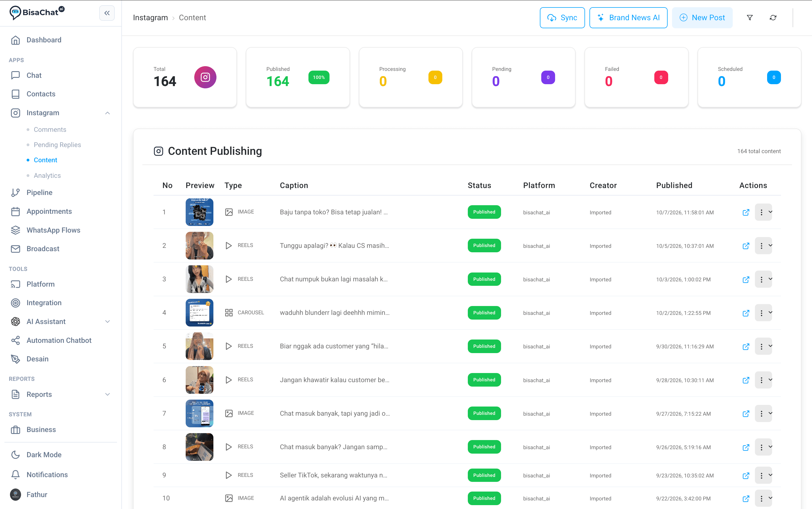
Task: Open the WhatsApp Flows page
Action: tap(53, 230)
